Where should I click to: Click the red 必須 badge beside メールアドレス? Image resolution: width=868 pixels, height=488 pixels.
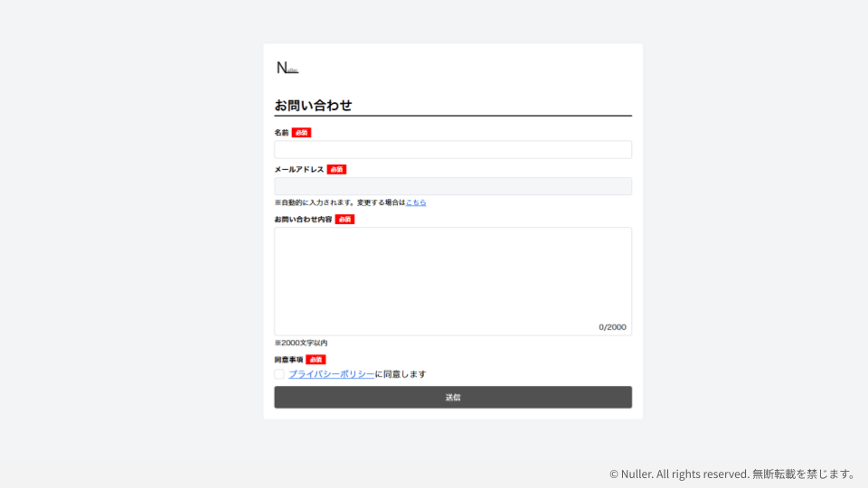336,170
